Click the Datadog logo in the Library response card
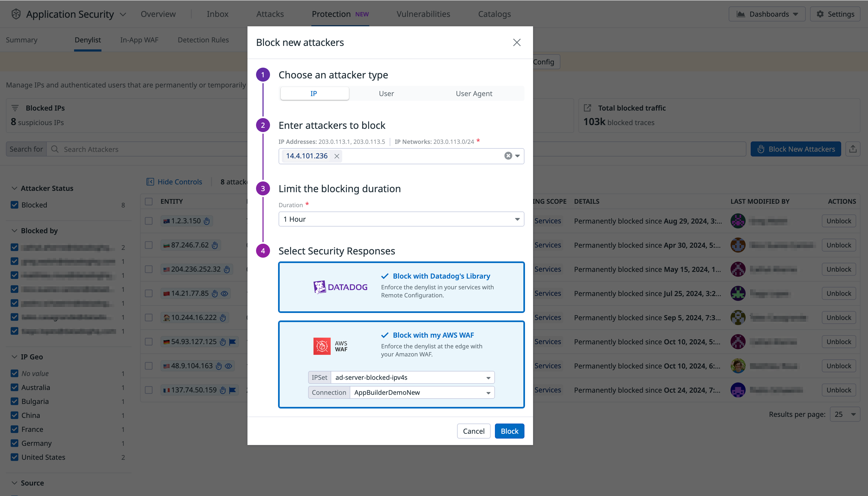 point(340,286)
